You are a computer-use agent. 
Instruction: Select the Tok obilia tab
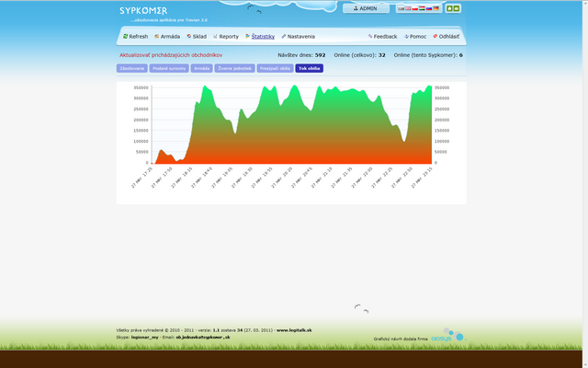(x=309, y=68)
